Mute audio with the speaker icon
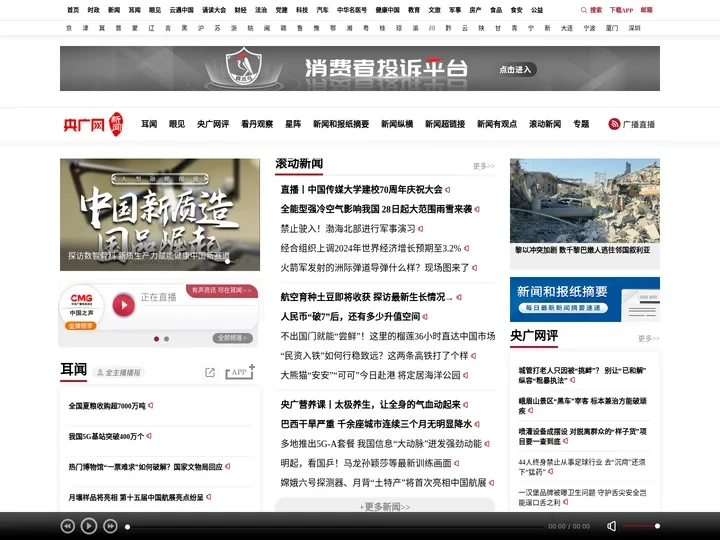The height and width of the screenshot is (540, 720). tap(611, 526)
